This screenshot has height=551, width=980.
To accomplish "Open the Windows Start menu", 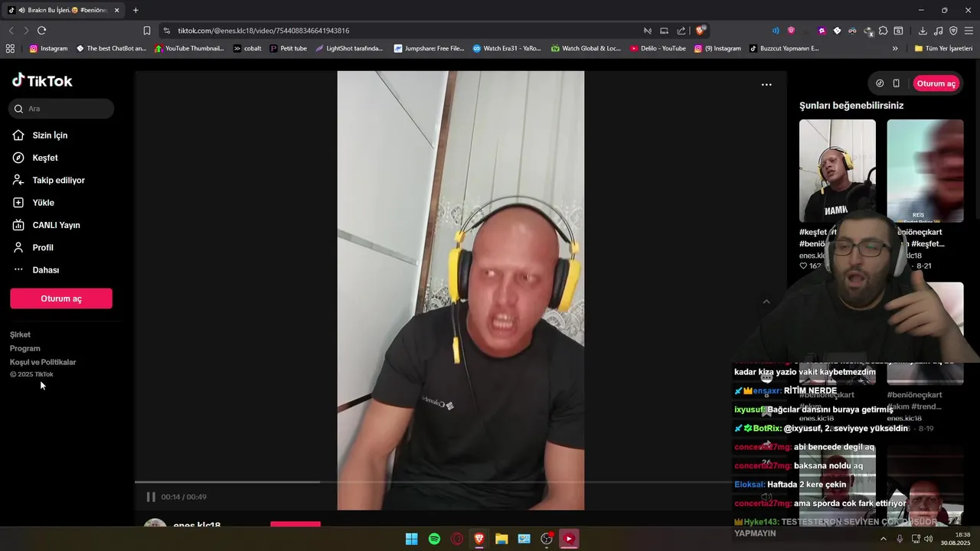I will tap(411, 539).
